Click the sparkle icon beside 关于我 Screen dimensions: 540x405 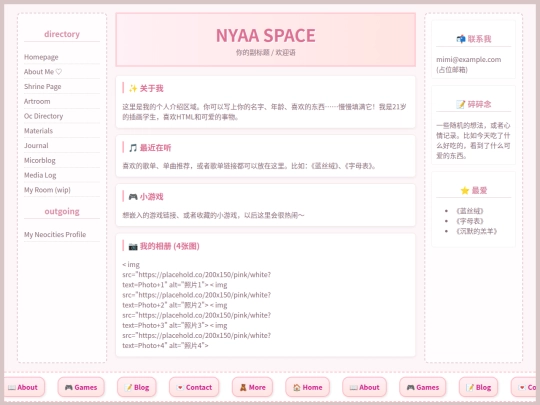133,89
